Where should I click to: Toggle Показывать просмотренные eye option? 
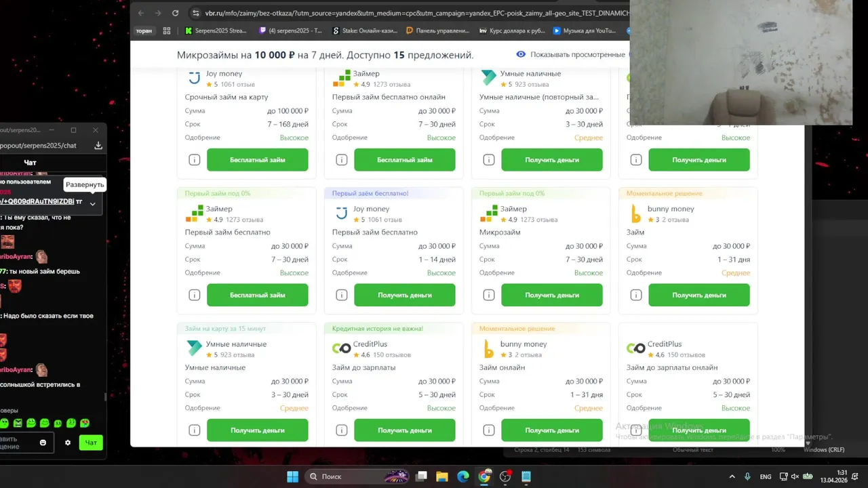coord(521,54)
